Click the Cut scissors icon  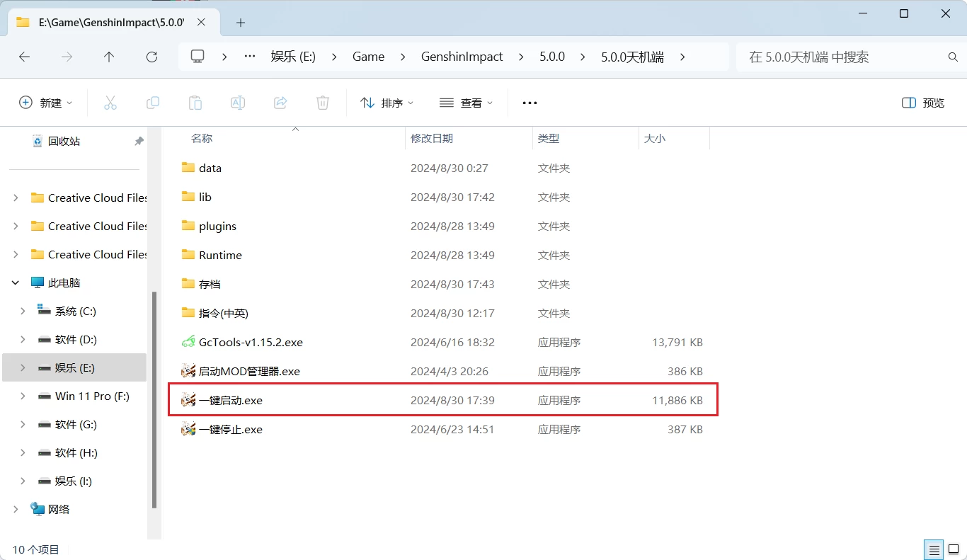[110, 103]
